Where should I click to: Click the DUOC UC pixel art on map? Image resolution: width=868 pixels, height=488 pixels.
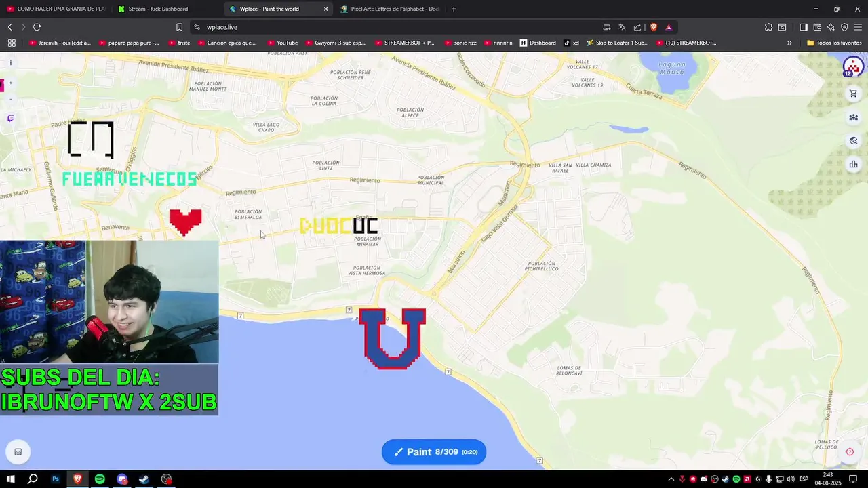point(338,226)
